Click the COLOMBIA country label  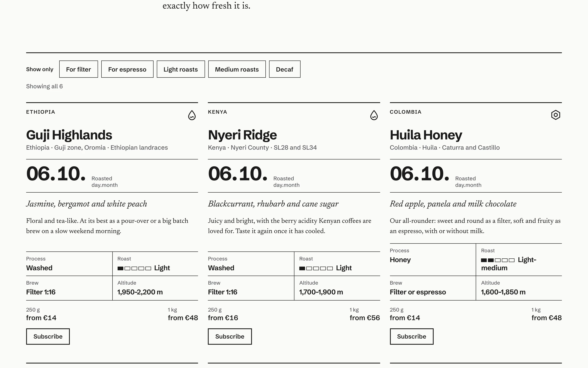pyautogui.click(x=405, y=112)
